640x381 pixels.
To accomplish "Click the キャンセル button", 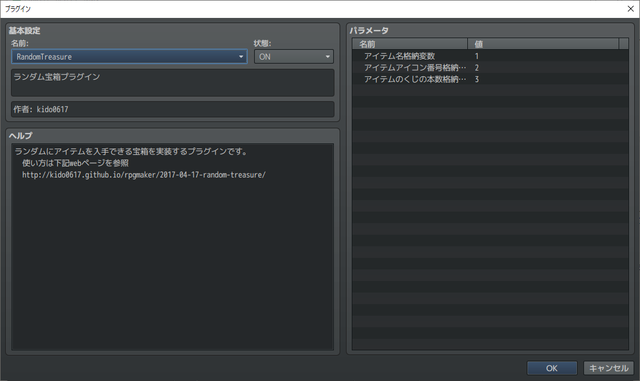I will coord(608,368).
